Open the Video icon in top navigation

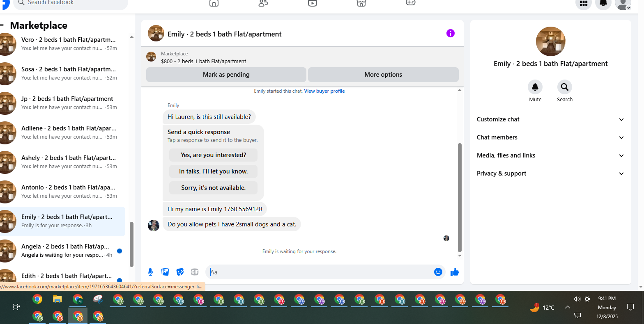point(313,3)
